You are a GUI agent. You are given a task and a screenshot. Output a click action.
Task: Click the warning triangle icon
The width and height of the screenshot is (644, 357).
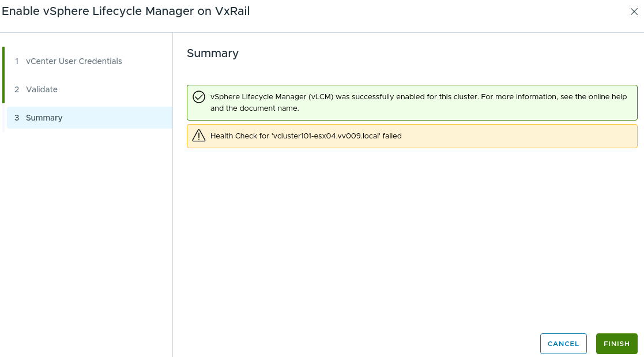(x=198, y=136)
